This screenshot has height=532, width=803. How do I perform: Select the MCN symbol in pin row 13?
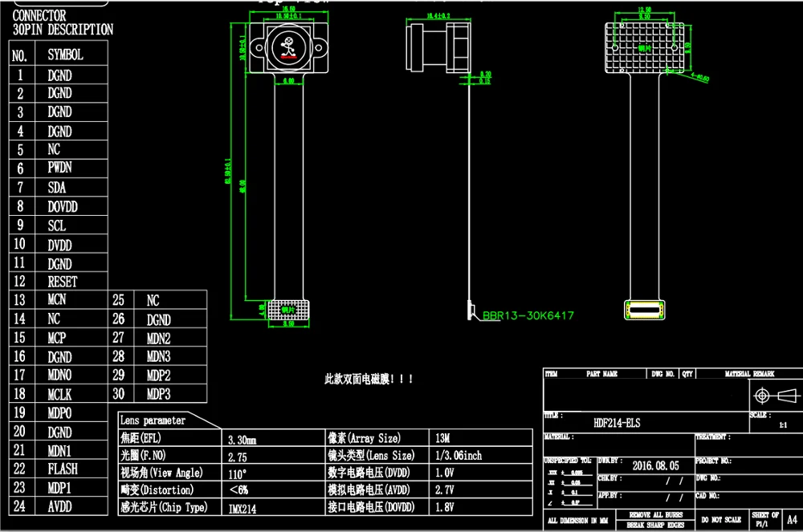[x=57, y=300]
